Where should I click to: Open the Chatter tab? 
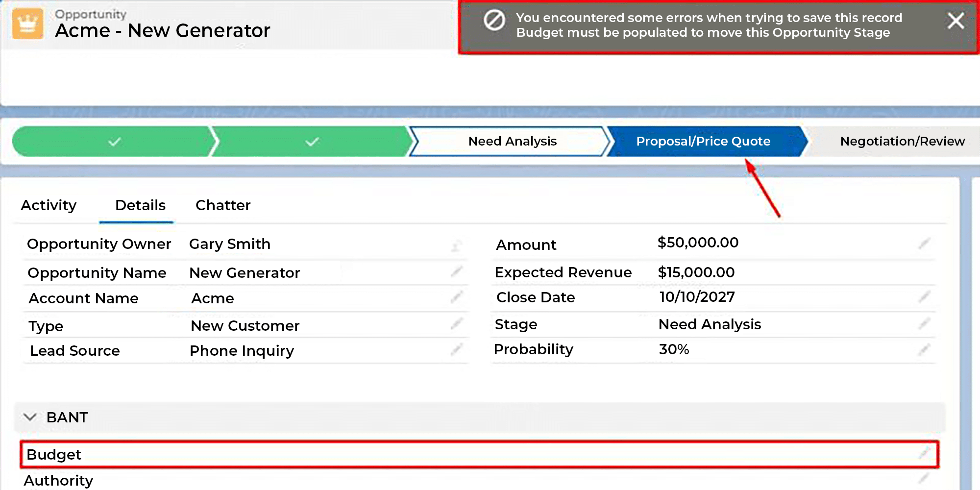pyautogui.click(x=223, y=205)
